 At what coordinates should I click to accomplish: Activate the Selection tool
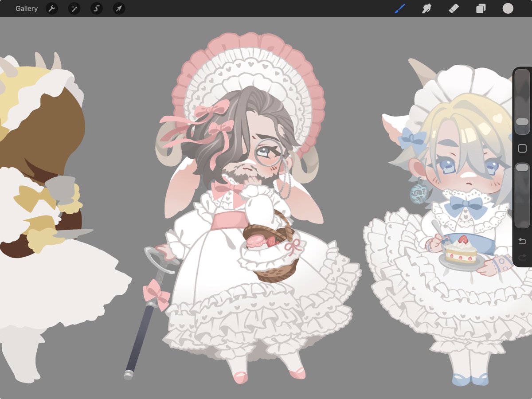coord(97,8)
